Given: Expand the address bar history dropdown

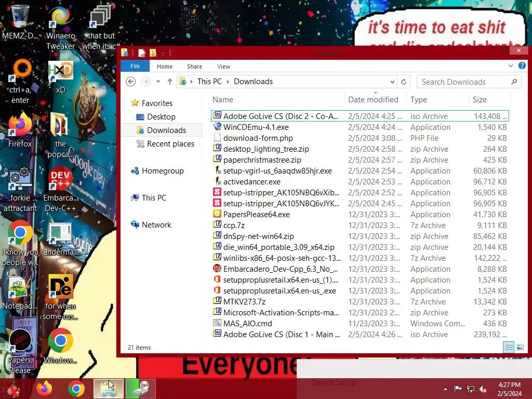Looking at the screenshot, I should click(392, 82).
